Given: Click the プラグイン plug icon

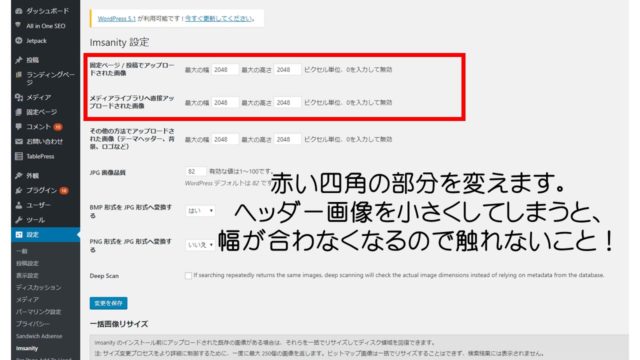Looking at the screenshot, I should pyautogui.click(x=19, y=190).
